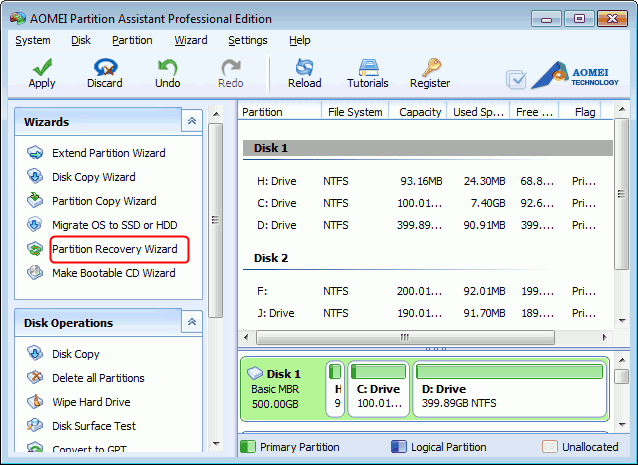Collapse the Wizards panel

[x=192, y=121]
